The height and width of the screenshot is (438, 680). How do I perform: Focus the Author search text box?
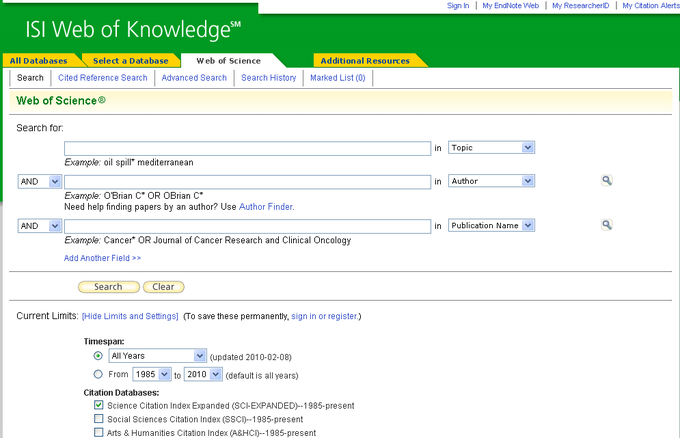pyautogui.click(x=248, y=182)
